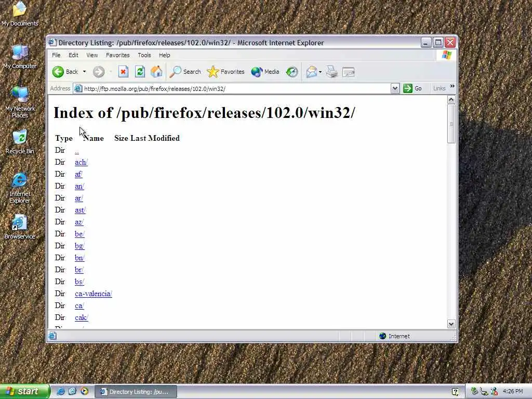The image size is (532, 399).
Task: Launch Windows Media Player from Quick Launch
Action: point(84,391)
